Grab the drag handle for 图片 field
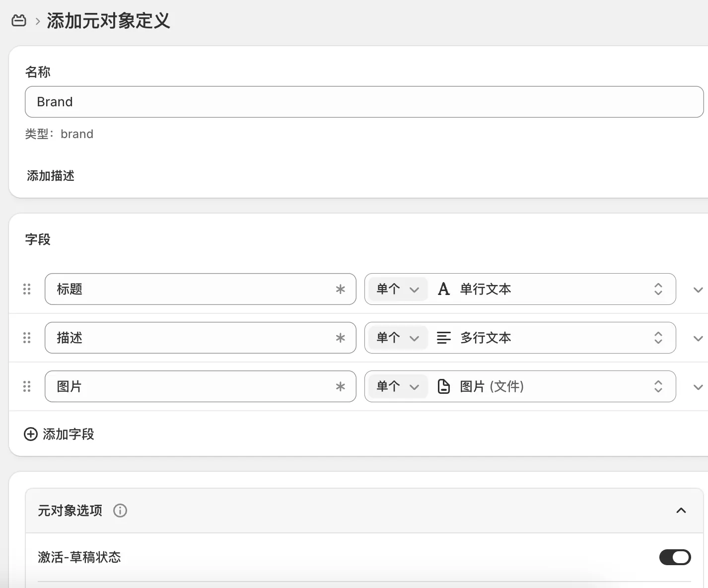Viewport: 708px width, 588px height. coord(27,386)
